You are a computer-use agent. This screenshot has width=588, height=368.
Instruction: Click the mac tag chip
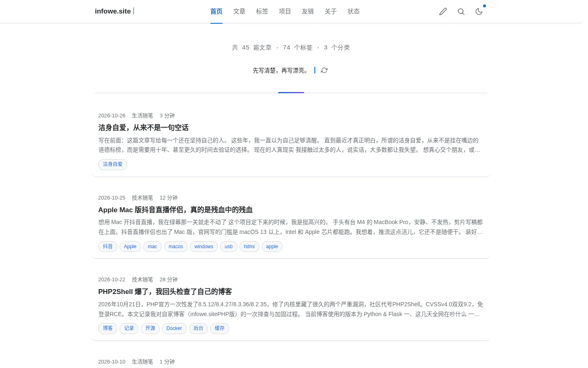click(x=152, y=247)
